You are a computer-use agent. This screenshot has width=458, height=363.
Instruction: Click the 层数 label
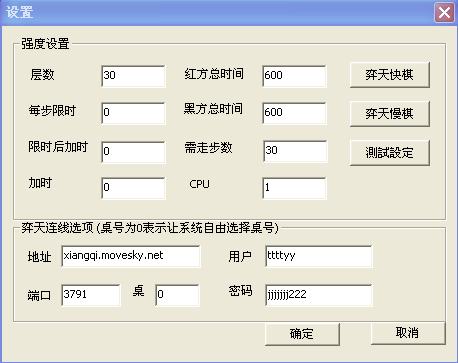coord(42,74)
